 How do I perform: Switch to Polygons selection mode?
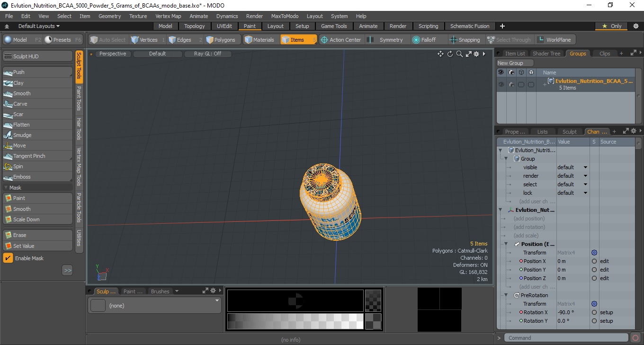pyautogui.click(x=223, y=40)
